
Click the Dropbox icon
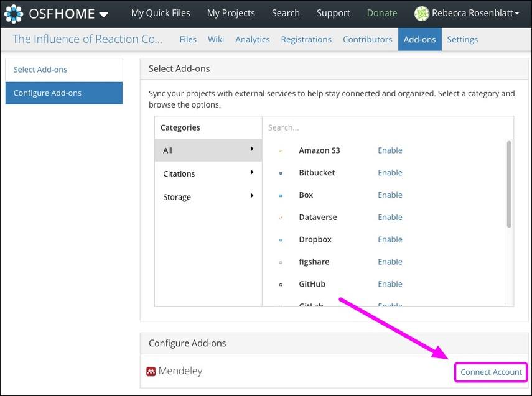[281, 240]
